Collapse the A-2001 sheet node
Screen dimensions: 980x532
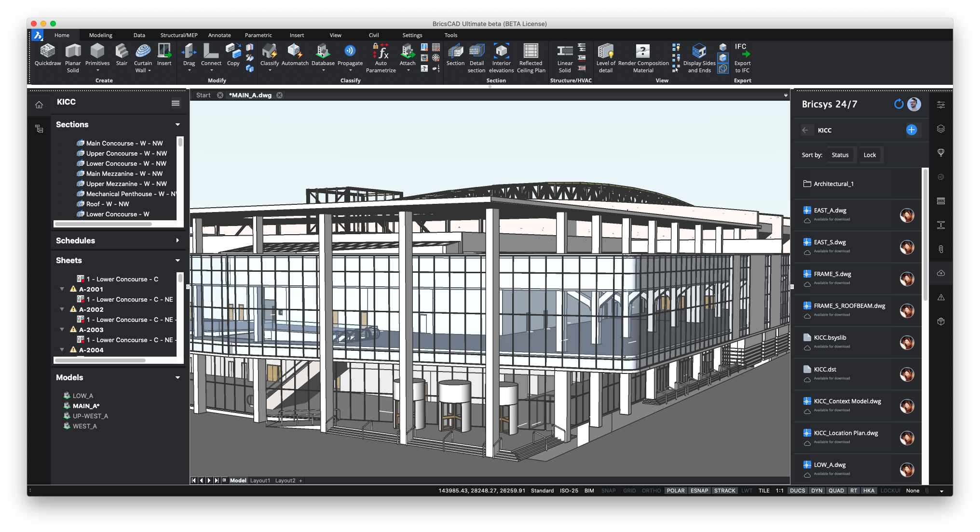click(x=62, y=289)
